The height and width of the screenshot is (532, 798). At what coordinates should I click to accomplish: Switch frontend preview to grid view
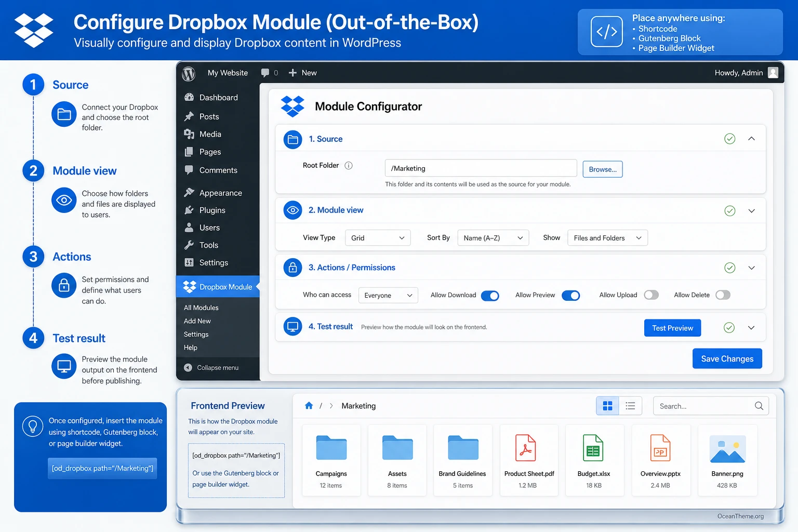(607, 406)
